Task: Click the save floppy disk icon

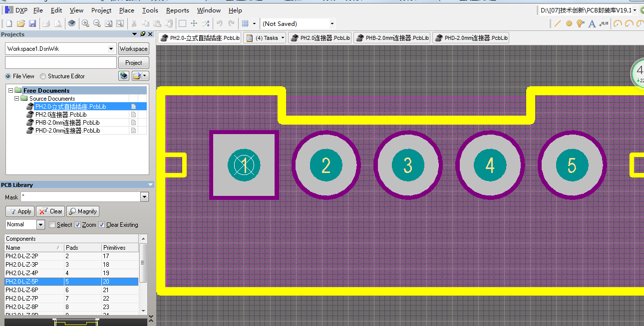Action: click(x=32, y=23)
